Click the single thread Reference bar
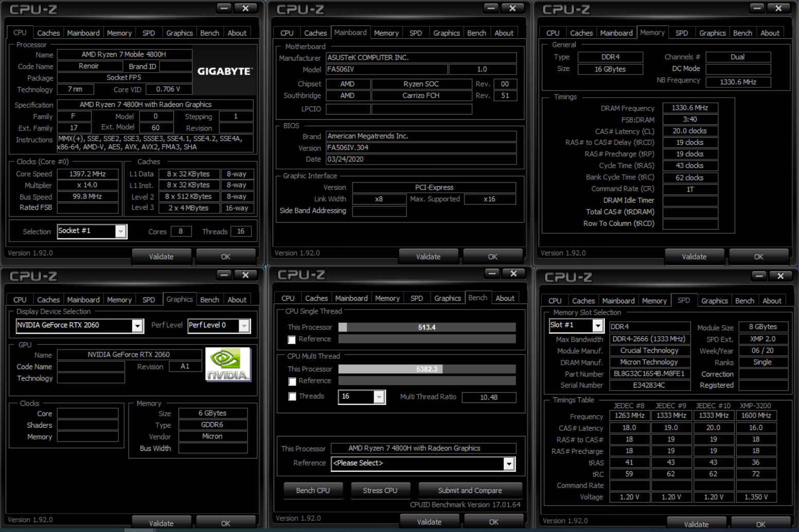Viewport: 799px width, 532px height. [x=427, y=339]
